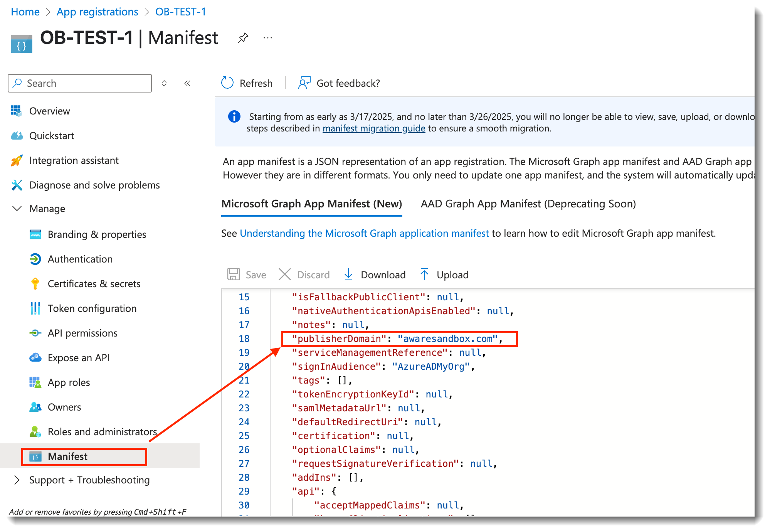Viewport: 770px width, 532px height.
Task: Collapse the sidebar with double chevron
Action: pyautogui.click(x=187, y=83)
